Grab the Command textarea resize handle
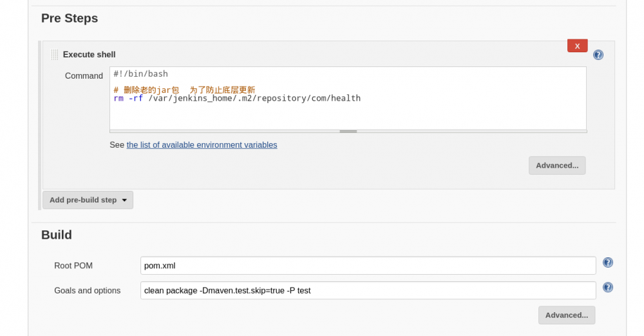 (x=348, y=131)
